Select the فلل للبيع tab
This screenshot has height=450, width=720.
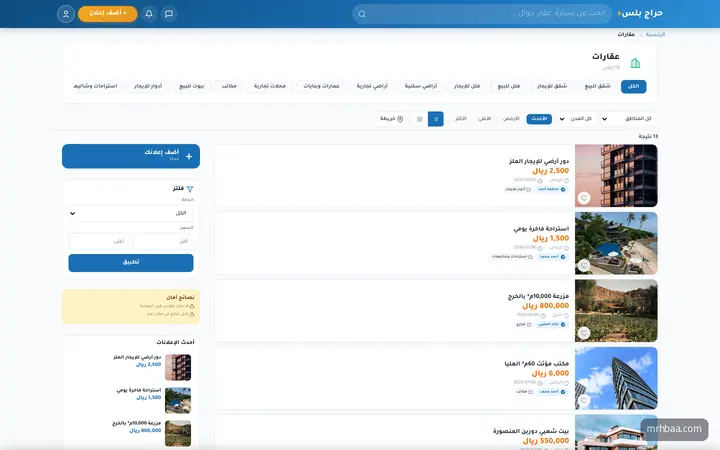click(x=509, y=86)
